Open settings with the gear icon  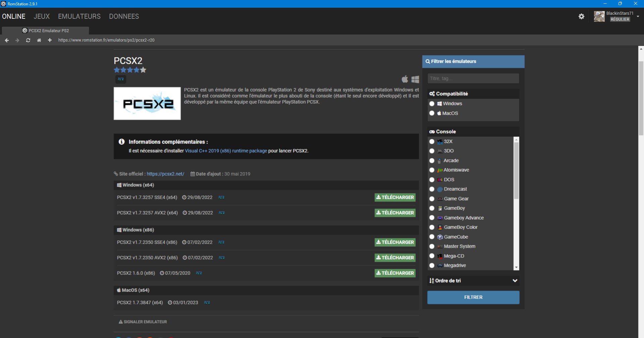point(581,16)
